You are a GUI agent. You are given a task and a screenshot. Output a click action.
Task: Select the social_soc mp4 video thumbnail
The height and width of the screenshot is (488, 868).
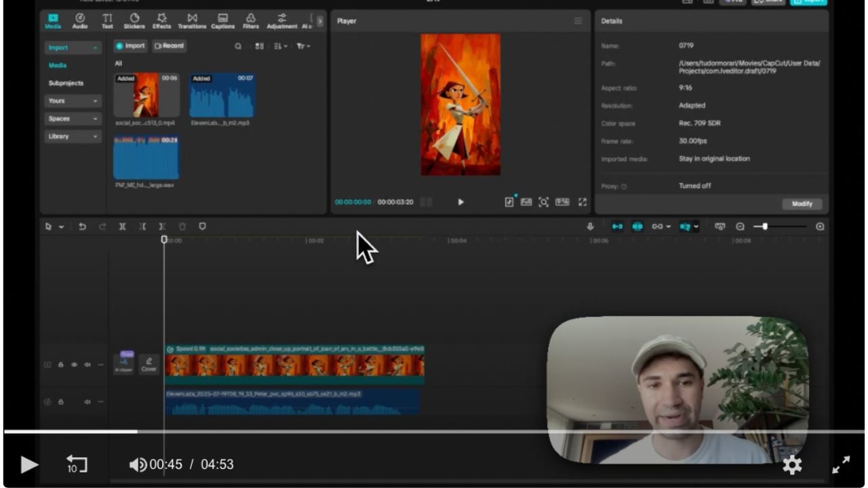click(x=146, y=96)
